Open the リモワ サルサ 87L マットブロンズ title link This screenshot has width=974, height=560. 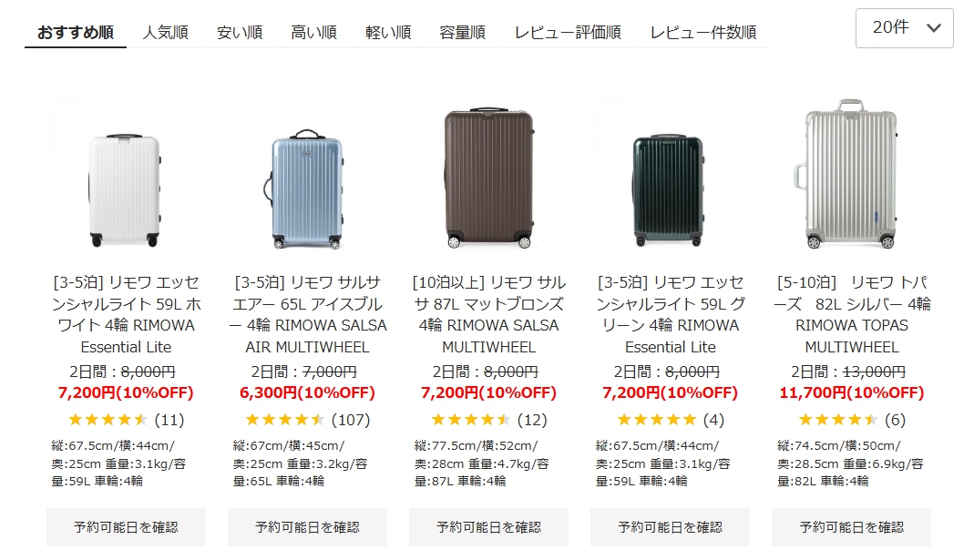click(x=488, y=314)
